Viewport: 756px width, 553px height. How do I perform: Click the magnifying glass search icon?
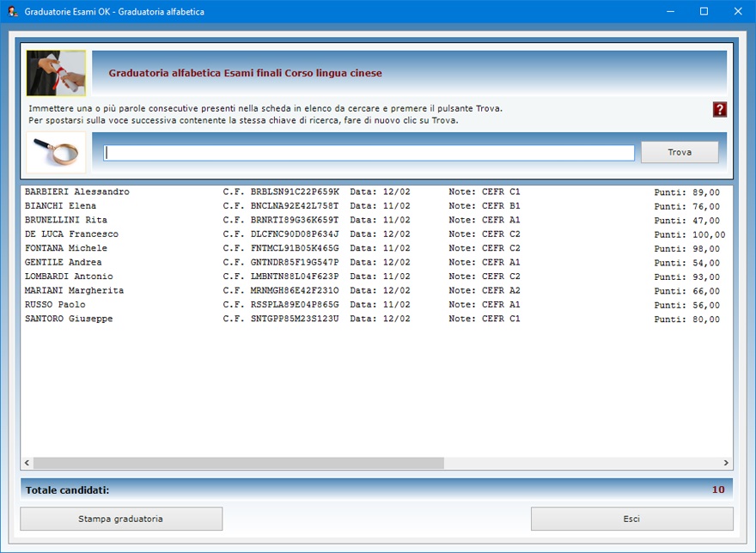pos(56,152)
